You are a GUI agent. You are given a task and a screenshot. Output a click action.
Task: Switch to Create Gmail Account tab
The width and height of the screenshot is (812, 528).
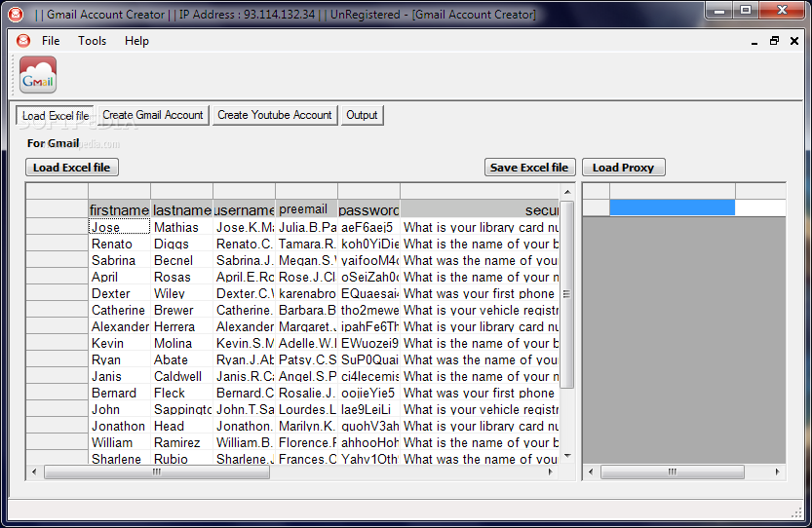click(153, 115)
